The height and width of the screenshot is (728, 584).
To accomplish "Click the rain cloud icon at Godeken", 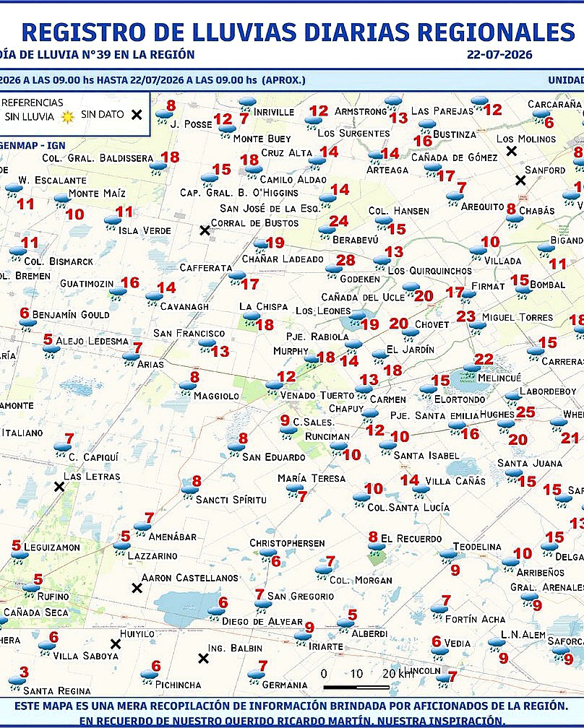I will point(333,271).
